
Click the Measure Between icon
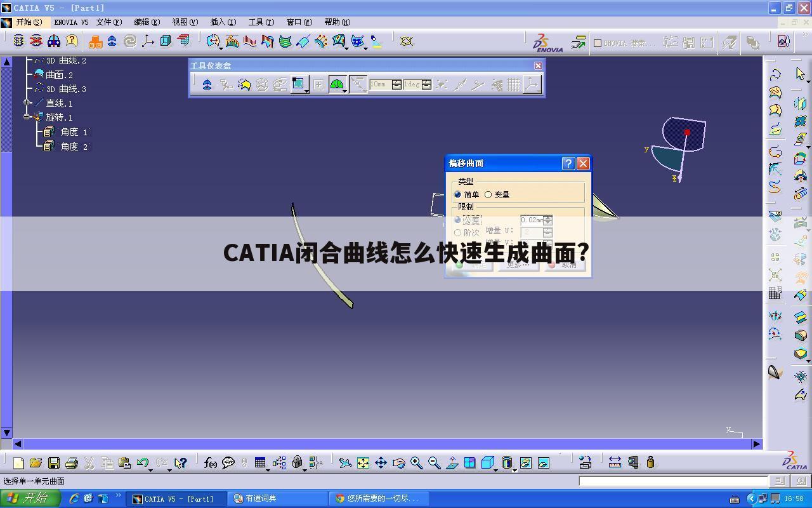615,463
